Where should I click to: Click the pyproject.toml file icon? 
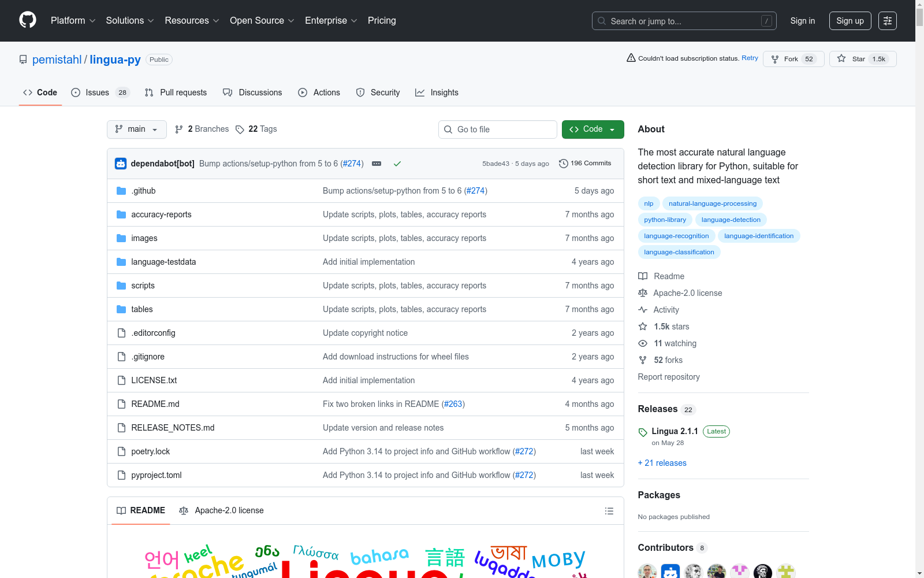click(121, 475)
